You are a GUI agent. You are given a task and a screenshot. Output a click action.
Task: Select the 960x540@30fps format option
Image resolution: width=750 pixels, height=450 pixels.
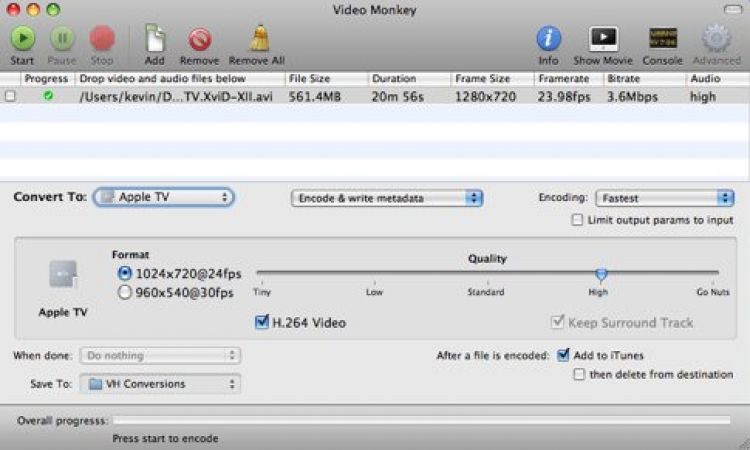(x=124, y=292)
